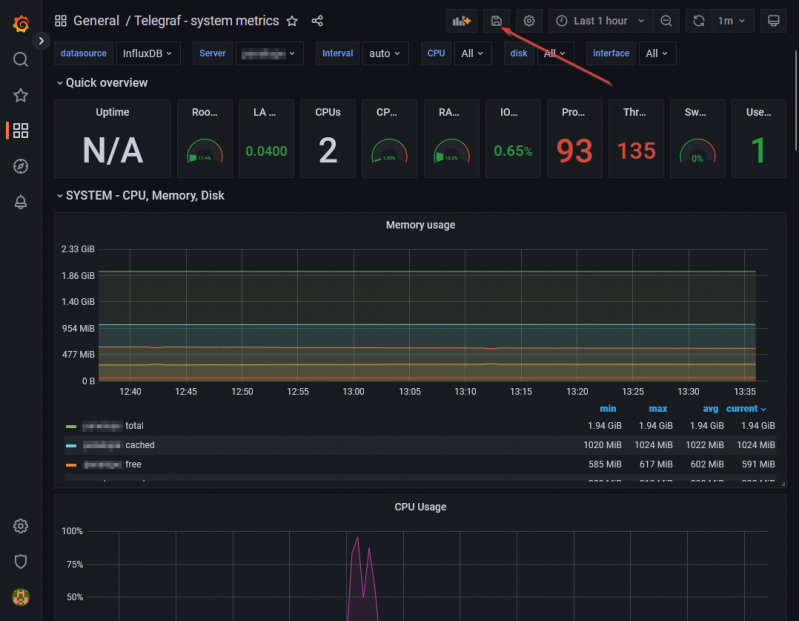Zoom out time range magnifier icon
799x621 pixels.
666,21
